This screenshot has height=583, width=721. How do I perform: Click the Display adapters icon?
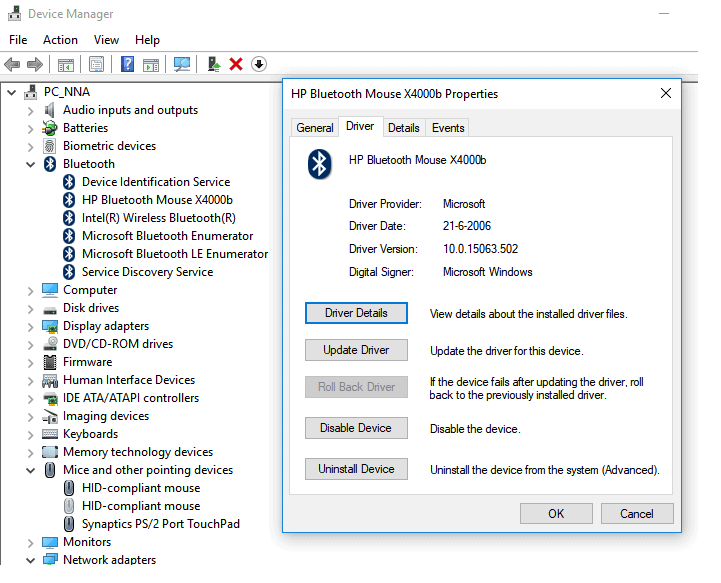tap(50, 326)
